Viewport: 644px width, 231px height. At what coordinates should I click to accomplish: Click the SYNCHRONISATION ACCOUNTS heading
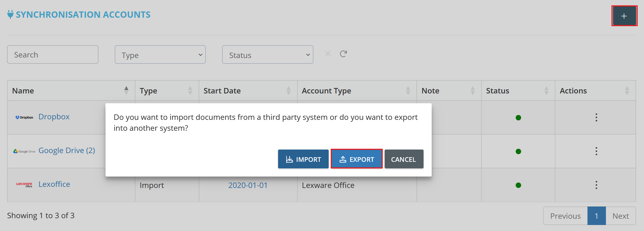pos(83,14)
